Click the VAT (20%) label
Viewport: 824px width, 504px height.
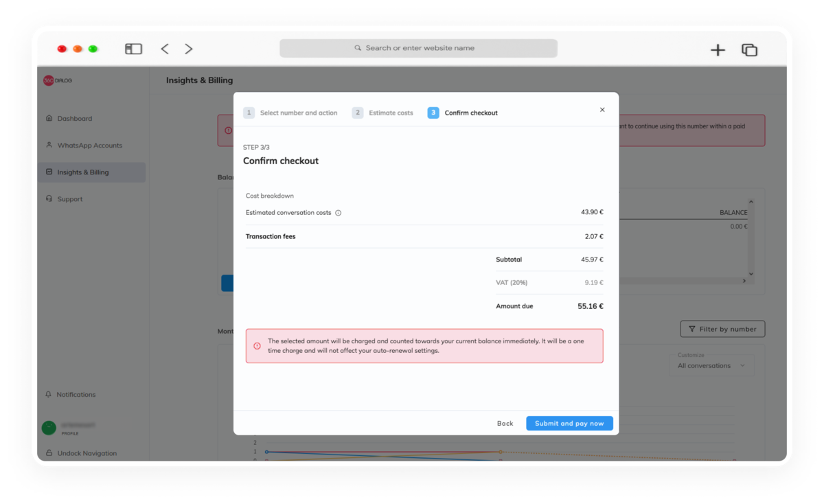tap(512, 283)
